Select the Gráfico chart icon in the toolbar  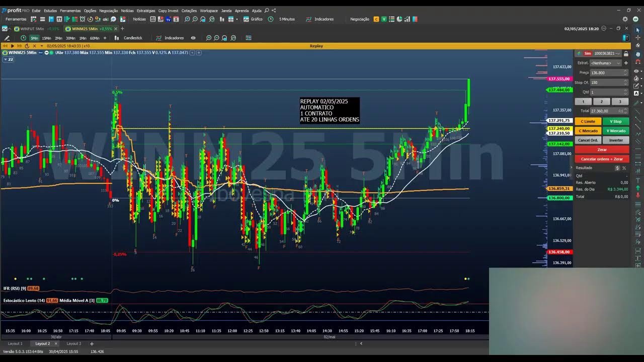[246, 19]
